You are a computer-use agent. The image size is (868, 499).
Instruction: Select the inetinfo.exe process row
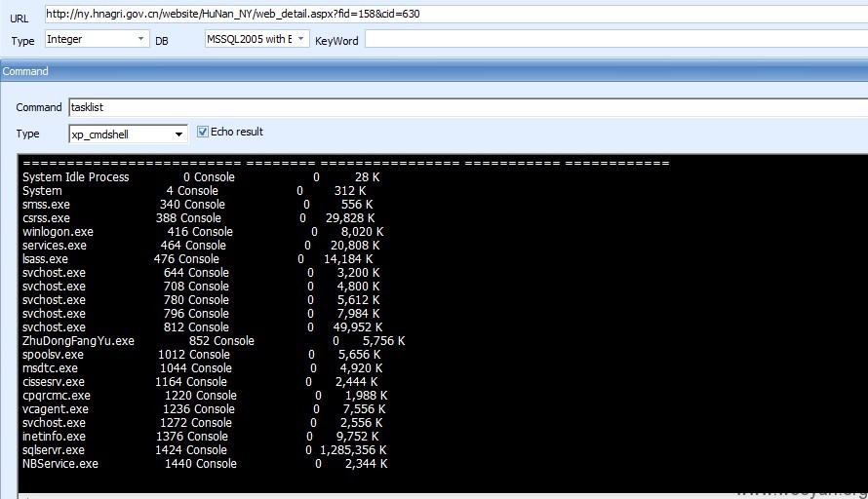tap(200, 437)
